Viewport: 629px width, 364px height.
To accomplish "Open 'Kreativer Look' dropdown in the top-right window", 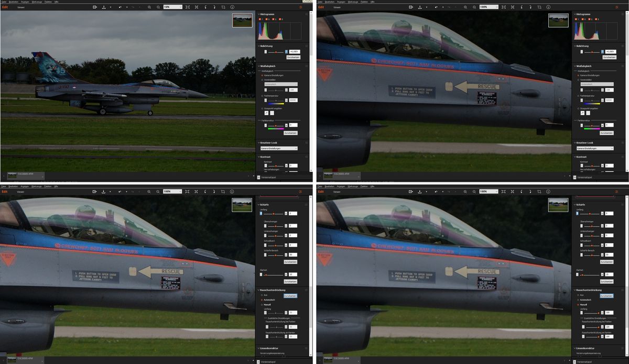I will tap(595, 148).
